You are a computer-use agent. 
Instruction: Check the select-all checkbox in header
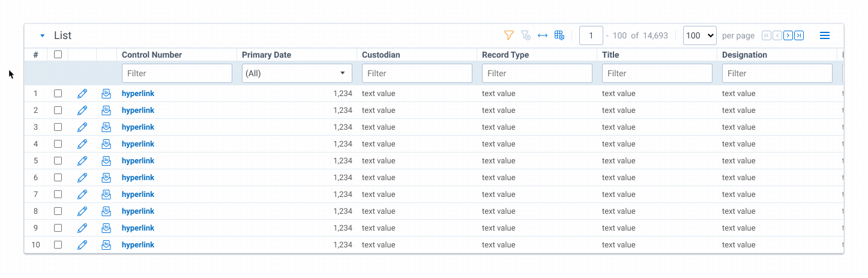coord(58,55)
